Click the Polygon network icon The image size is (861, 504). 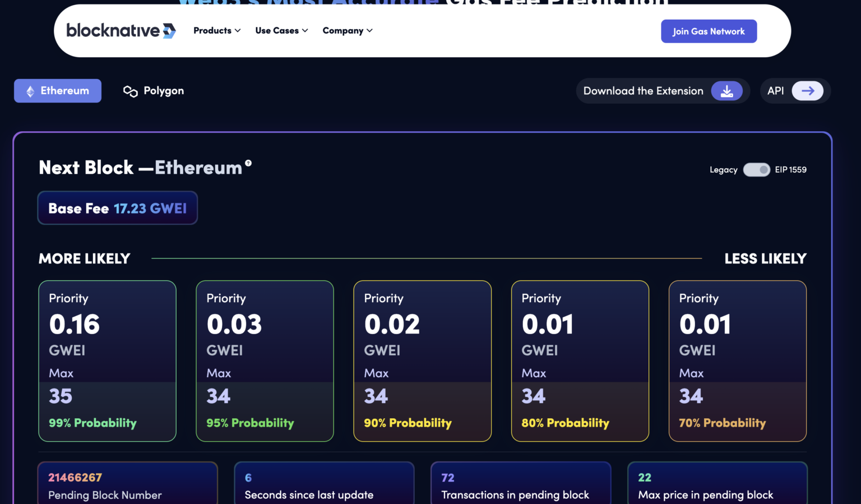[x=129, y=91]
